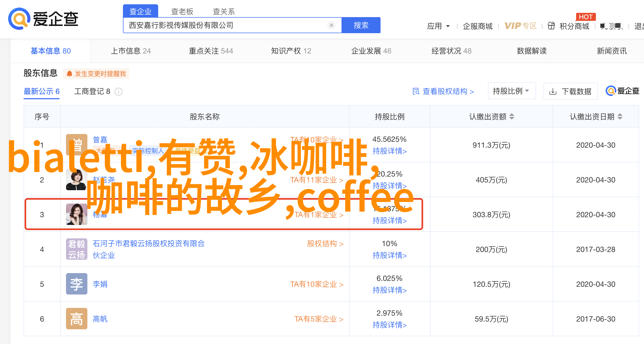Click the 爱企查 logo
Screen dimensions: 644x344
pos(43,19)
